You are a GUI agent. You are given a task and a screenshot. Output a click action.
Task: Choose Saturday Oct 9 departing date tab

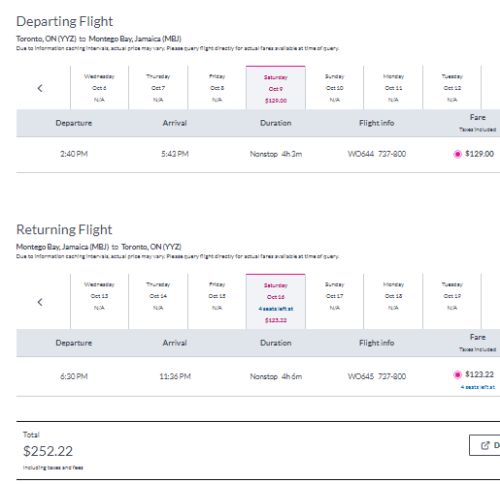[276, 88]
